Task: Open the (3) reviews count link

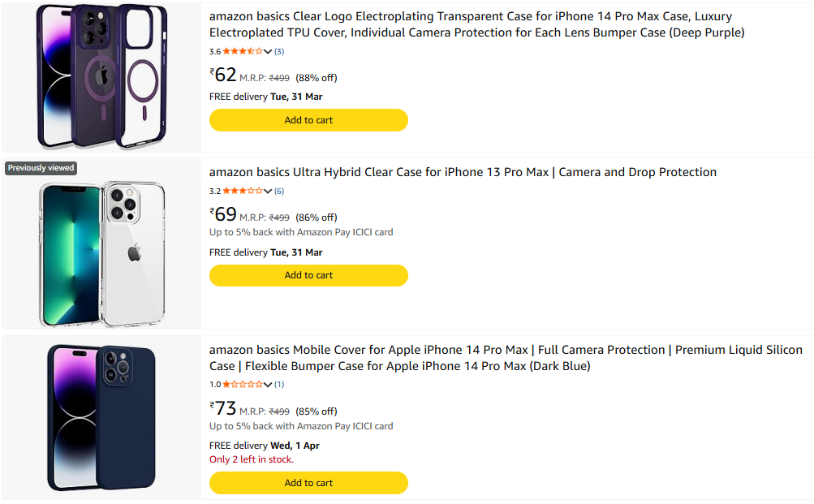Action: point(279,52)
